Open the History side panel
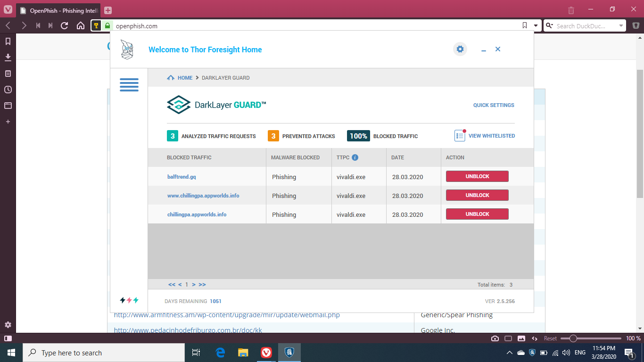Image resolution: width=644 pixels, height=362 pixels. pos(8,90)
